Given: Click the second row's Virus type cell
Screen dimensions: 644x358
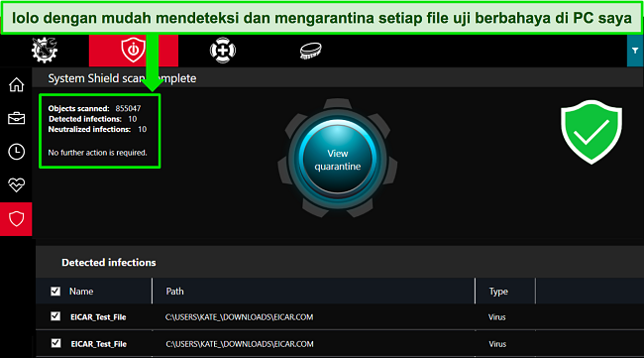Looking at the screenshot, I should 497,344.
